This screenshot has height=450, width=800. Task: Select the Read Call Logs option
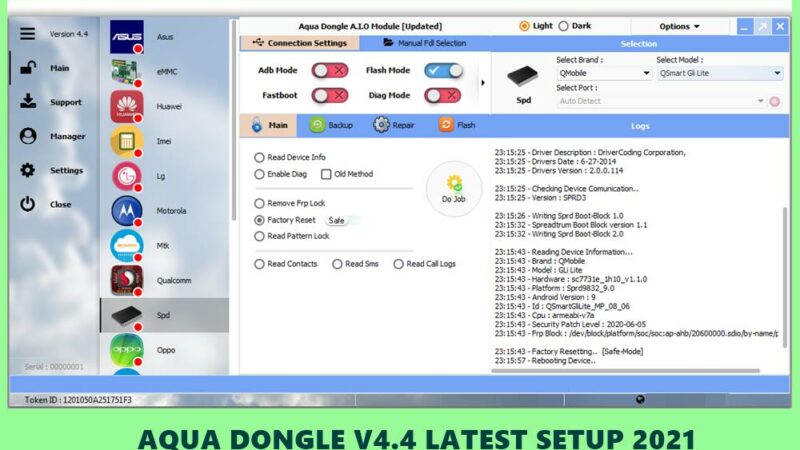point(398,264)
